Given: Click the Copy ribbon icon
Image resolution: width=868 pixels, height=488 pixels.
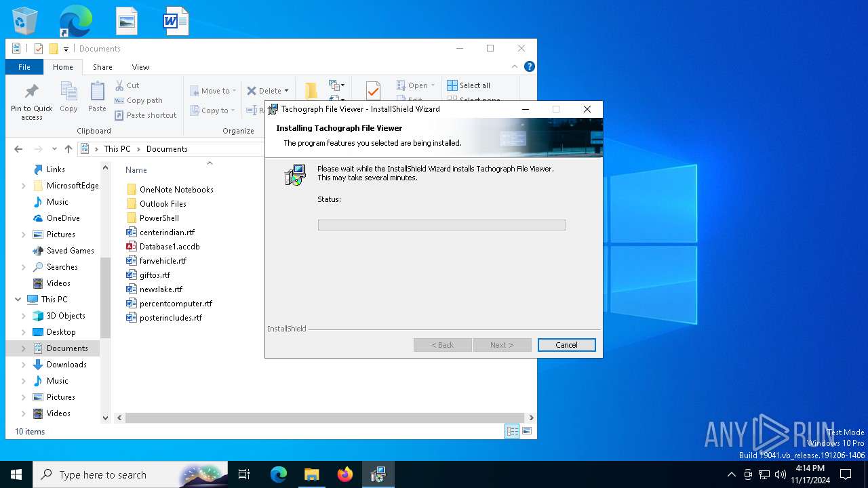Looking at the screenshot, I should click(x=68, y=97).
